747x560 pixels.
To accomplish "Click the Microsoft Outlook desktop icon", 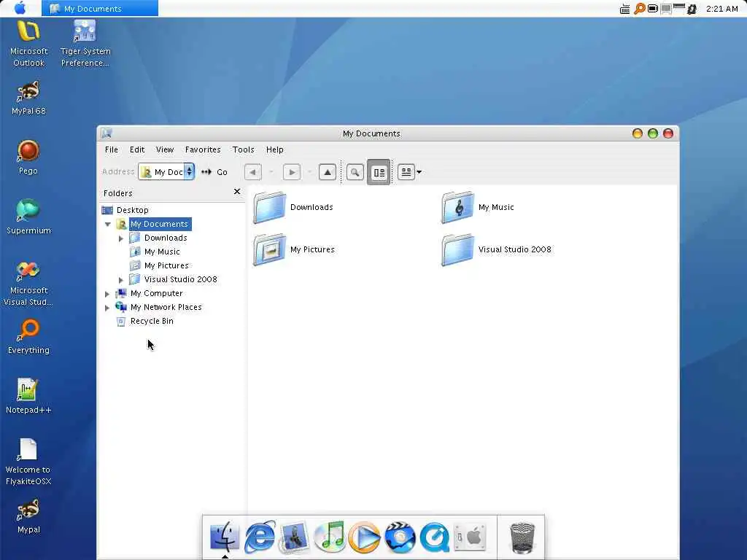I will [28, 32].
